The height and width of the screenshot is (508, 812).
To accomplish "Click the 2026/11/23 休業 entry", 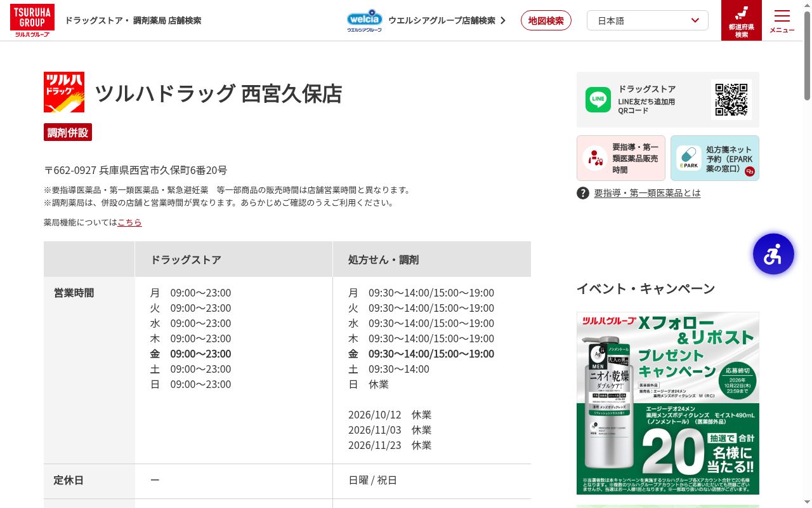I will click(x=390, y=445).
